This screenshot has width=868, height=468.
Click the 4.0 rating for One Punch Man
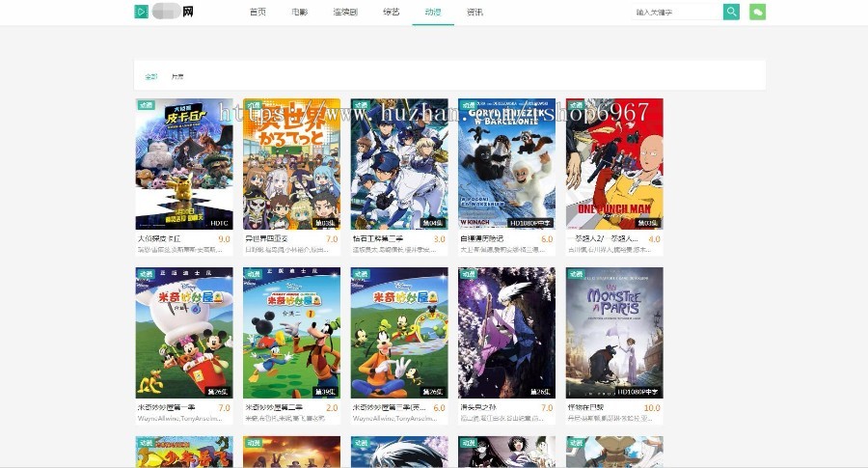point(654,239)
